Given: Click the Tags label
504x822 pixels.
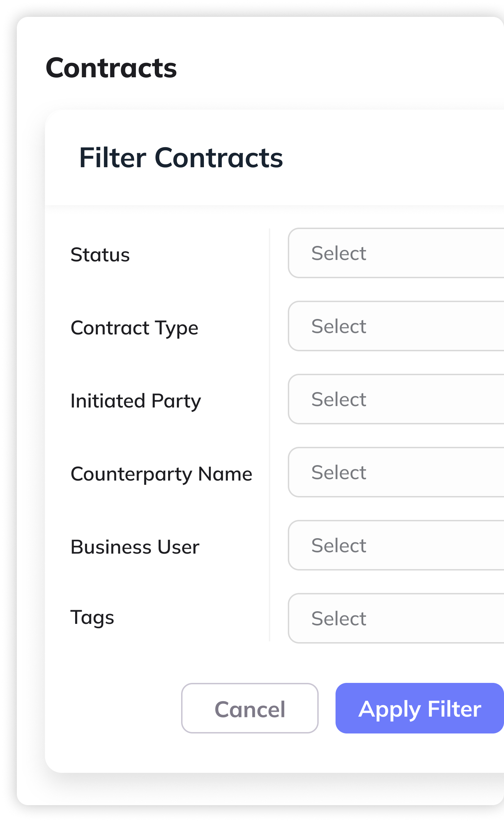Looking at the screenshot, I should [92, 617].
